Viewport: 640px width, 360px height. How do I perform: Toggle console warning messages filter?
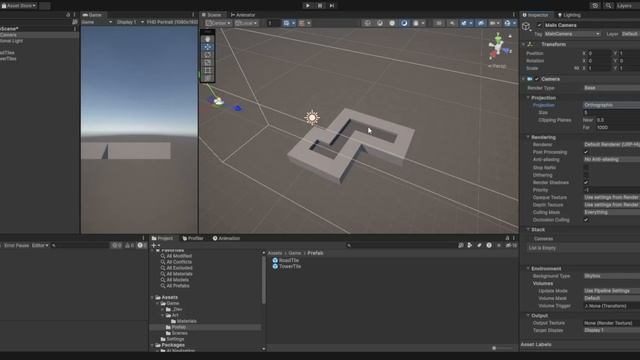(x=129, y=245)
